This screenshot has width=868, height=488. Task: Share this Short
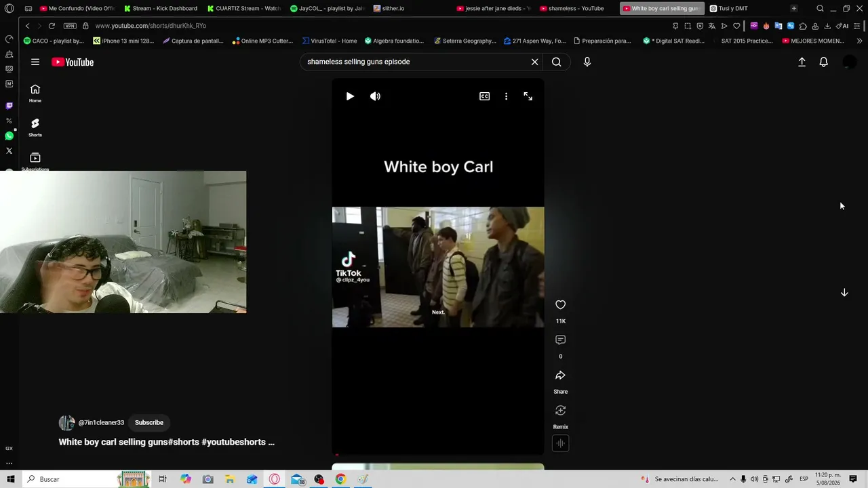pyautogui.click(x=560, y=375)
